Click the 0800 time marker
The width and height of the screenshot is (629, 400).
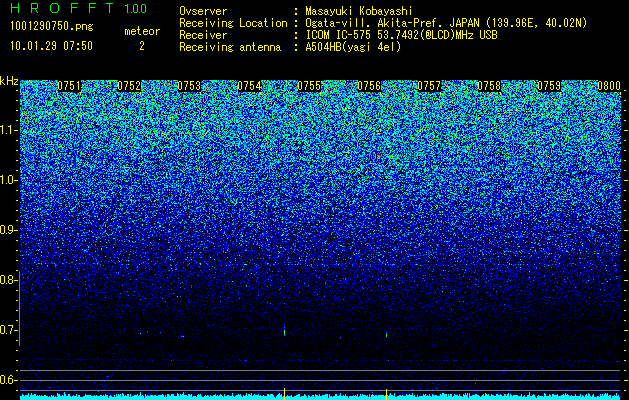pyautogui.click(x=609, y=86)
